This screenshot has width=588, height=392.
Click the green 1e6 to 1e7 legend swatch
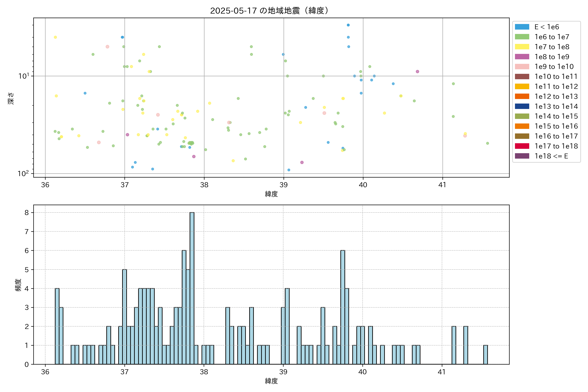[522, 37]
